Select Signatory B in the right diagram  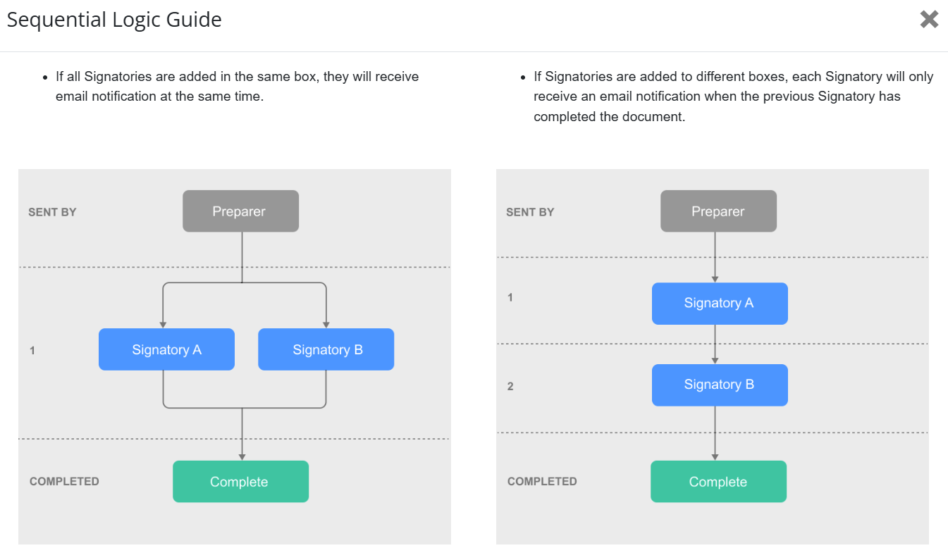(720, 385)
